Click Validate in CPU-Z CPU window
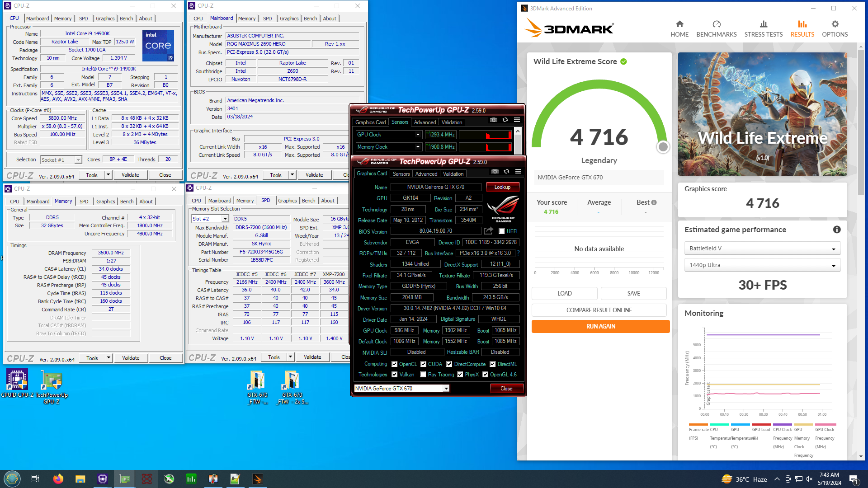The height and width of the screenshot is (488, 868). click(130, 175)
